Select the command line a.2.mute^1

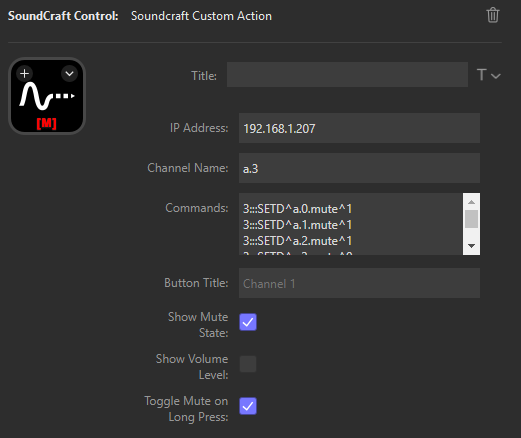pyautogui.click(x=297, y=241)
